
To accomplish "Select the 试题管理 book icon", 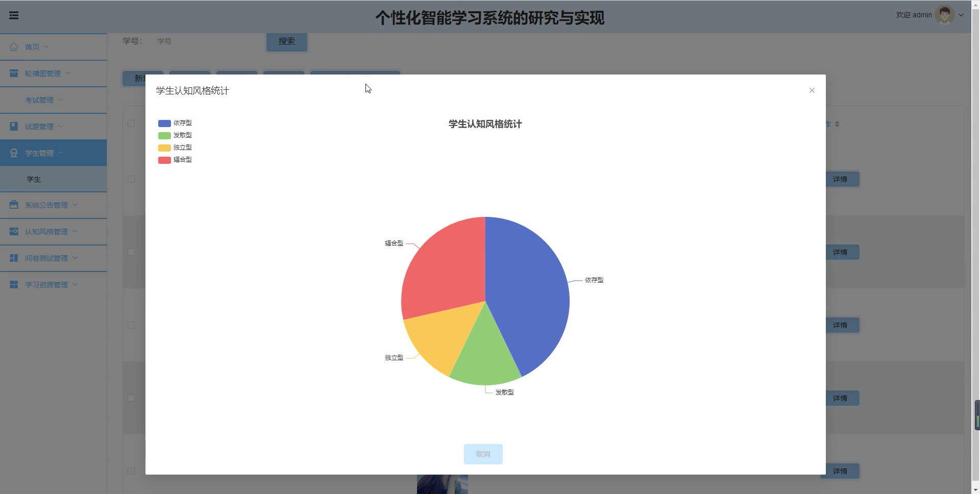I will (x=14, y=126).
